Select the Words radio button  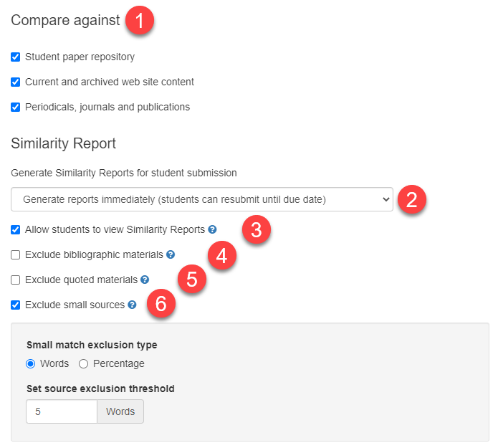point(31,364)
